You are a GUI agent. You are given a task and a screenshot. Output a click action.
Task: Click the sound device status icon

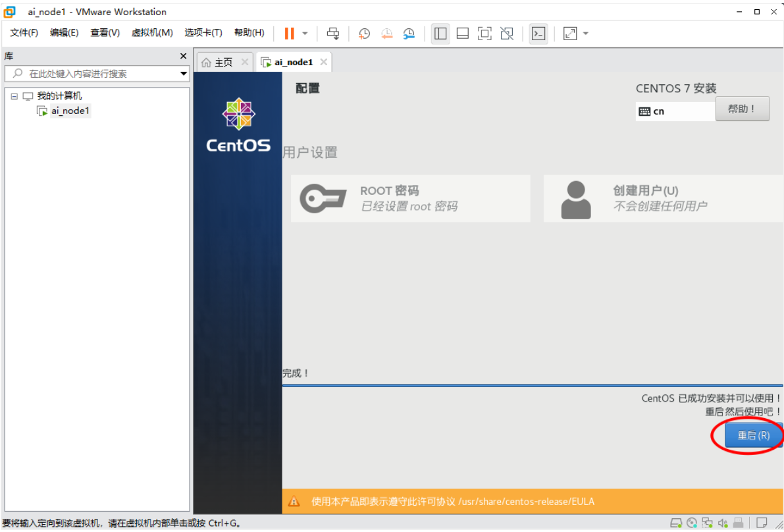tap(723, 523)
